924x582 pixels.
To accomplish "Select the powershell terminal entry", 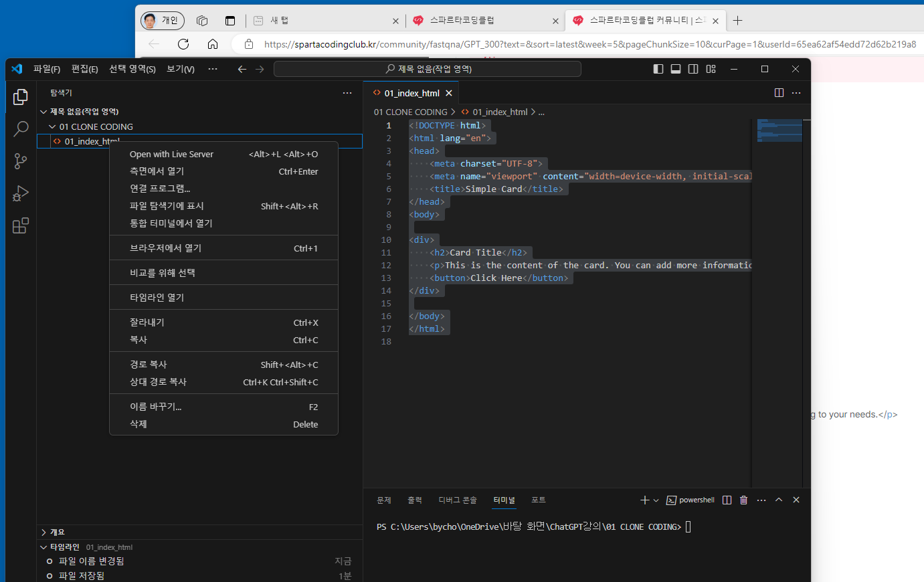I will pyautogui.click(x=690, y=500).
